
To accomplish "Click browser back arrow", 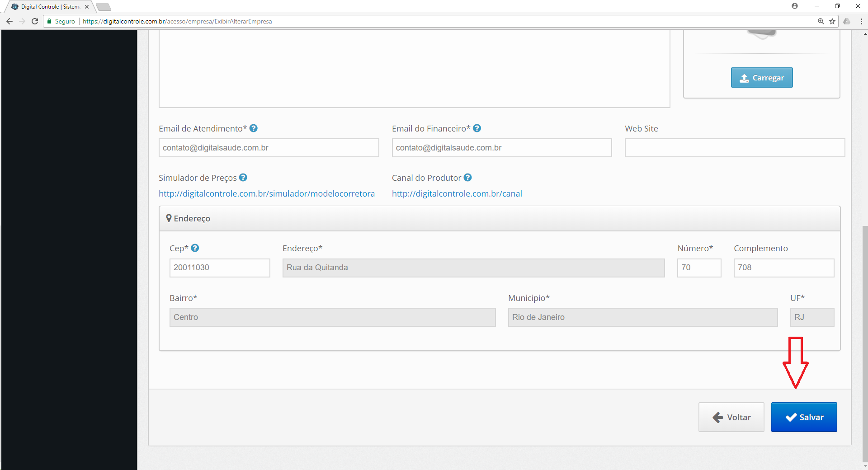I will (x=9, y=21).
